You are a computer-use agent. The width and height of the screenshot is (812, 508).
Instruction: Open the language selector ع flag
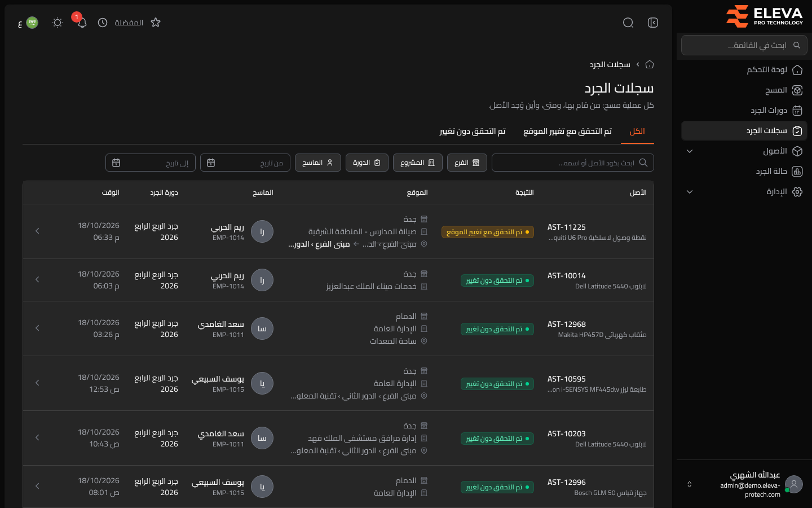28,23
